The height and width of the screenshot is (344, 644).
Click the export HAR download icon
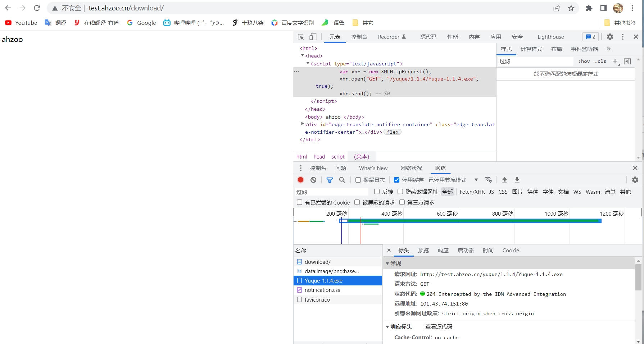click(x=517, y=180)
